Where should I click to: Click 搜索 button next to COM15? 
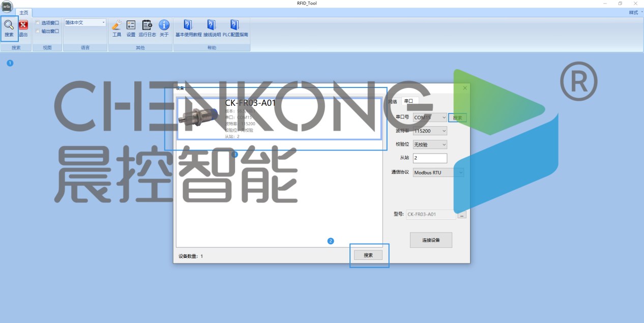tap(458, 118)
